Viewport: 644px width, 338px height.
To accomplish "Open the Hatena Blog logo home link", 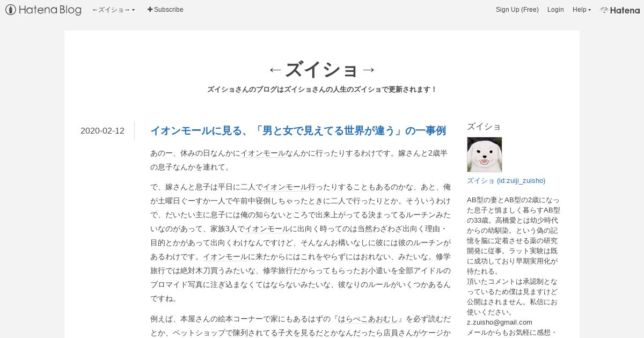I will (x=43, y=10).
